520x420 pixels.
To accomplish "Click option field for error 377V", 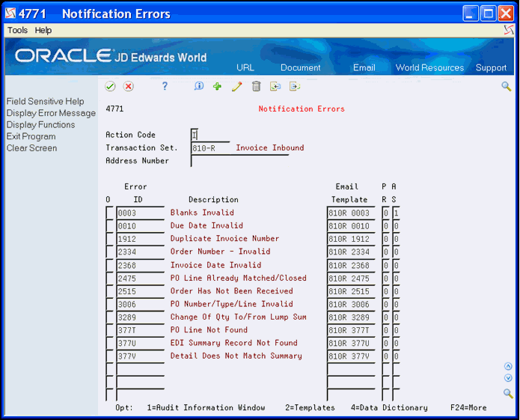I will coord(109,356).
